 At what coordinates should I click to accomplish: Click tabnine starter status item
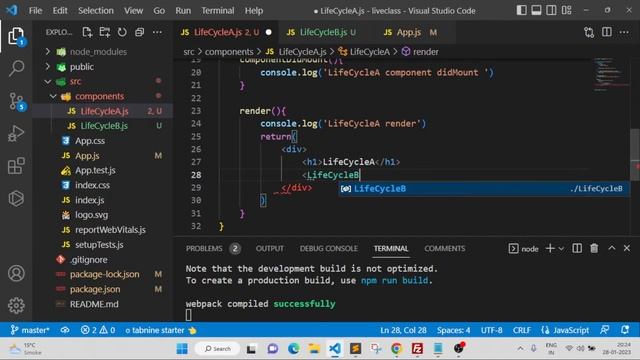click(161, 330)
